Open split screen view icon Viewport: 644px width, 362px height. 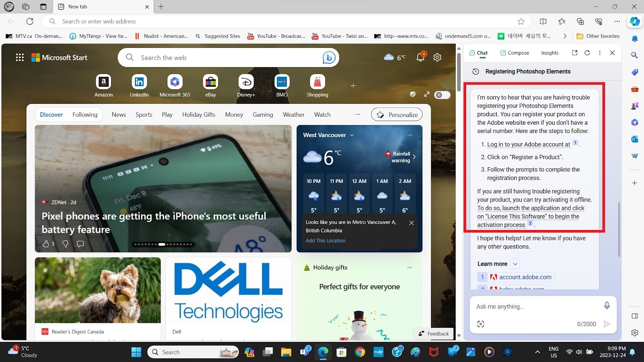click(543, 21)
